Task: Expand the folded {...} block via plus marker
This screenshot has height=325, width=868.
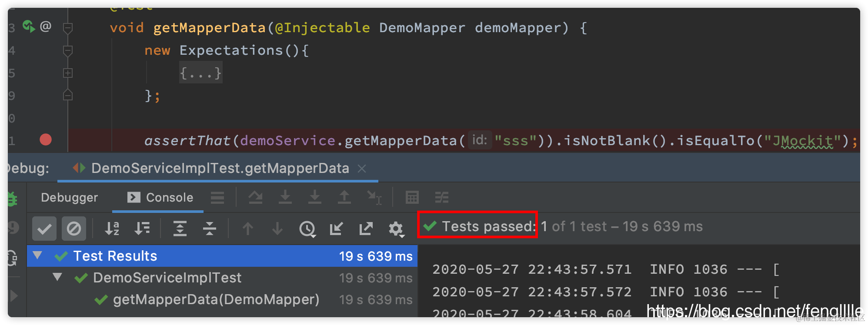Action: (x=67, y=73)
